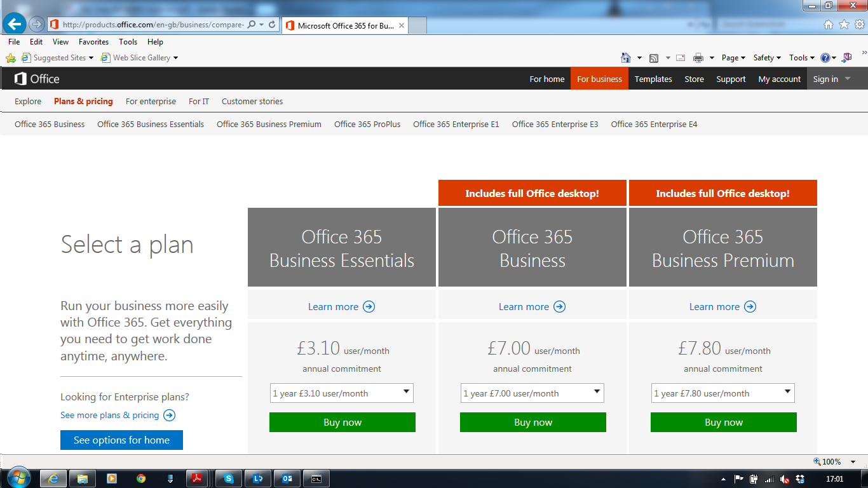Click Buy now for Office 365 Business Essentials
This screenshot has width=868, height=488.
pos(342,423)
